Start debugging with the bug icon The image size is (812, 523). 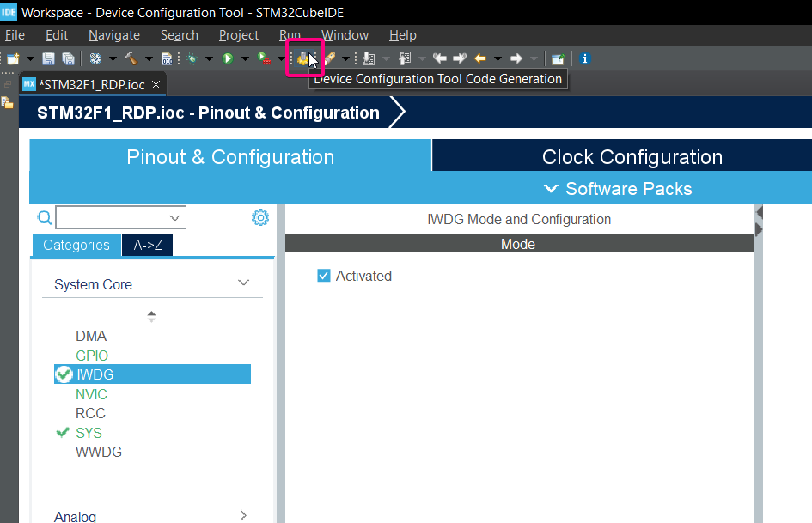click(x=192, y=58)
